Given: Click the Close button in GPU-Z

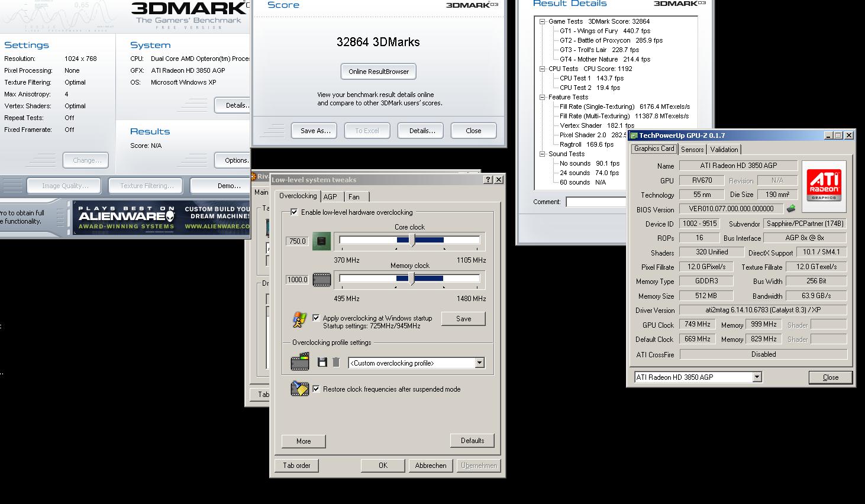Looking at the screenshot, I should coord(831,377).
